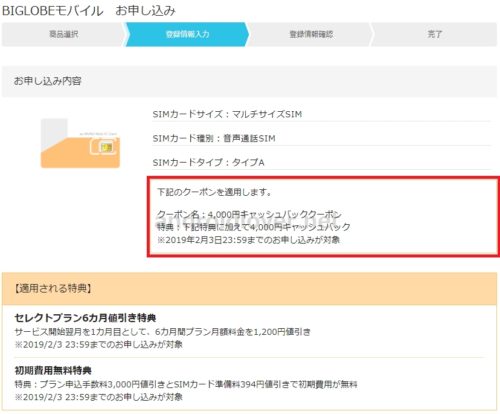Image resolution: width=500 pixels, height=414 pixels.
Task: Click the SIMカードサイズ マルチサイズSIM row
Action: (x=322, y=114)
